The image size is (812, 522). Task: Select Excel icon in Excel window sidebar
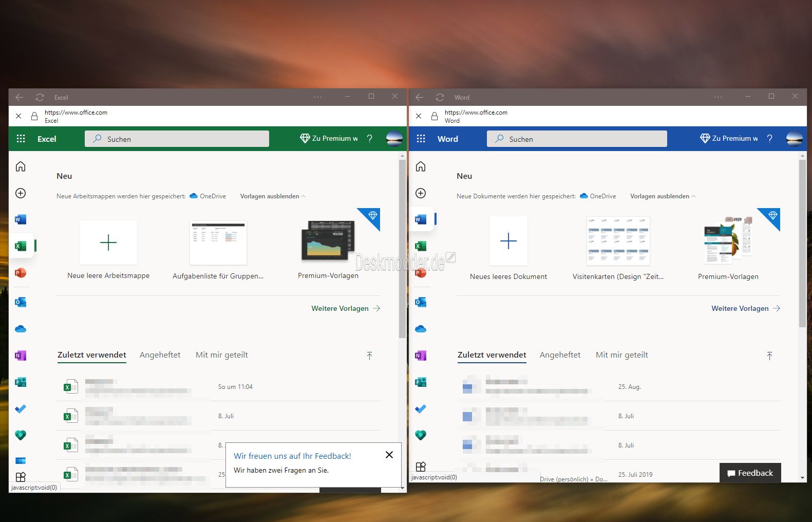(x=21, y=246)
